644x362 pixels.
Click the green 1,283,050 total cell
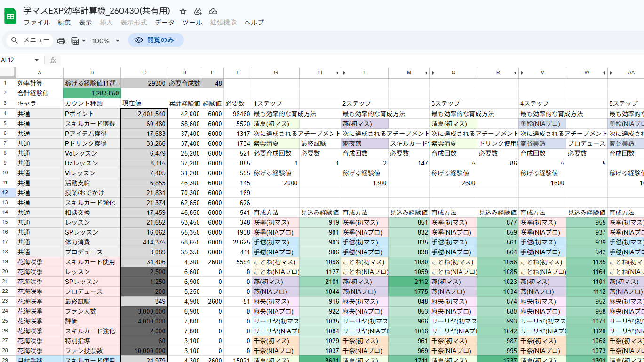[92, 93]
